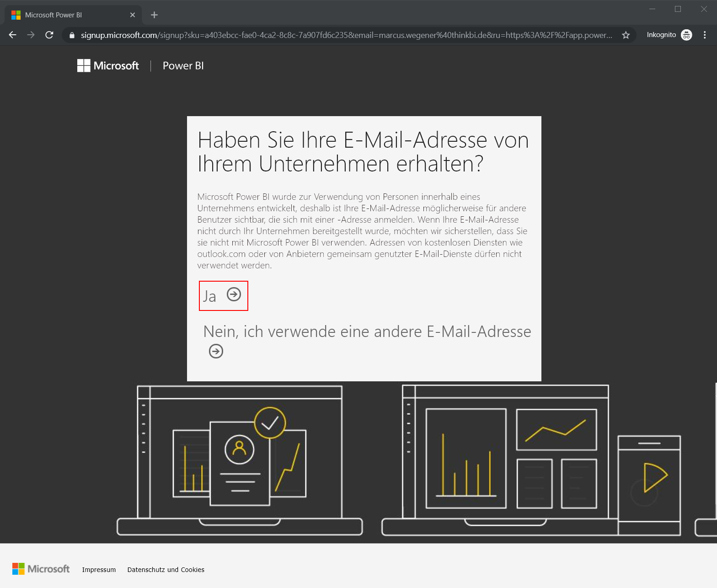The image size is (717, 588).
Task: Click the heading Haben Sie Ihre E-Mail-Adresse
Action: click(364, 152)
